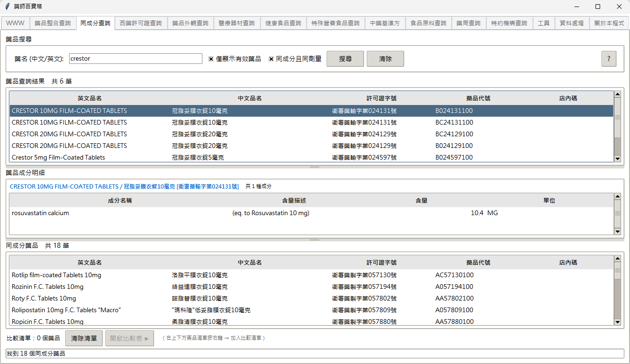Screen dimensions: 630x364
Task: Select the rosuvastatin calcium ingredient row
Action: coord(311,213)
